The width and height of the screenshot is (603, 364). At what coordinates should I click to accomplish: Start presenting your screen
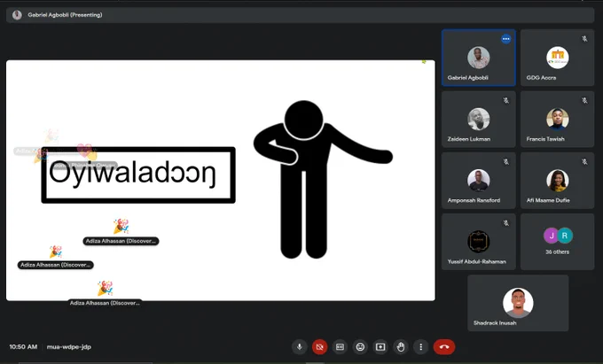[380, 347]
